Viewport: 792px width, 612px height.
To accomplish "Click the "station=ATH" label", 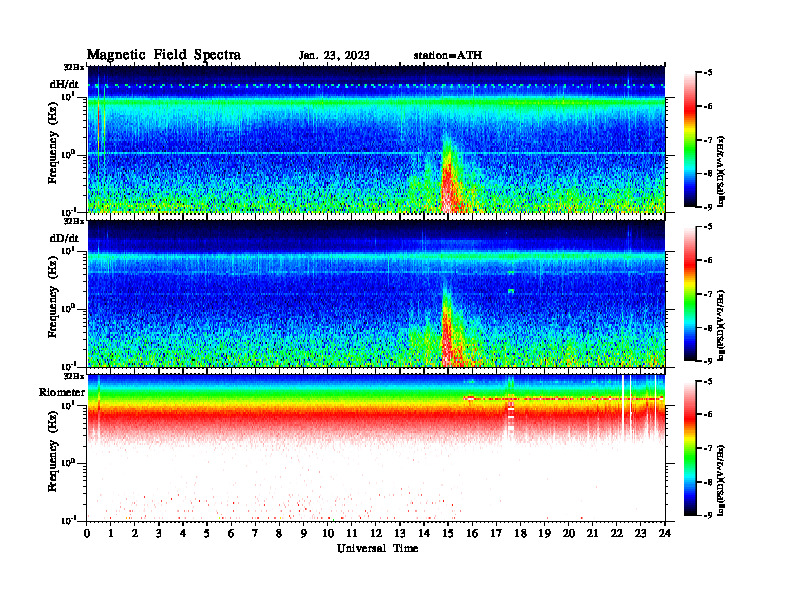I will (448, 56).
